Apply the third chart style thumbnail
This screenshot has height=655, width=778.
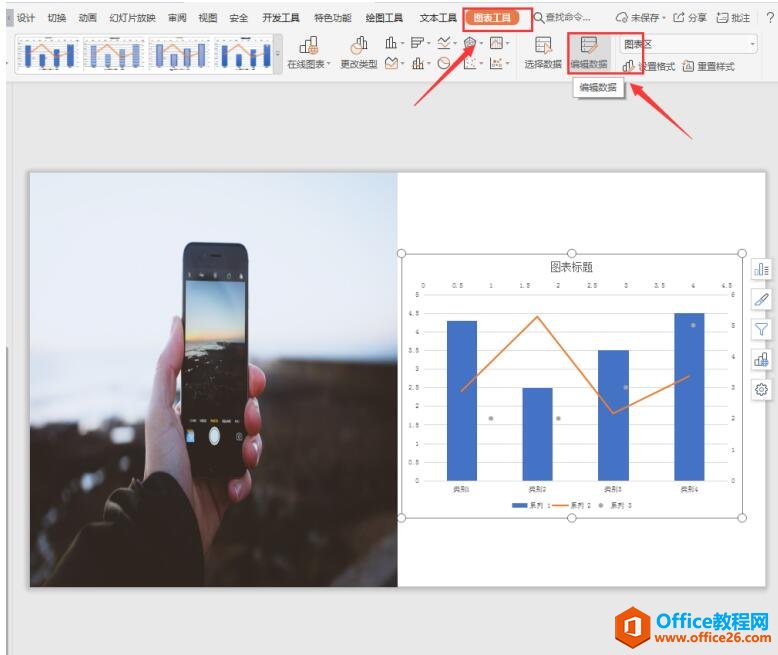coord(180,53)
